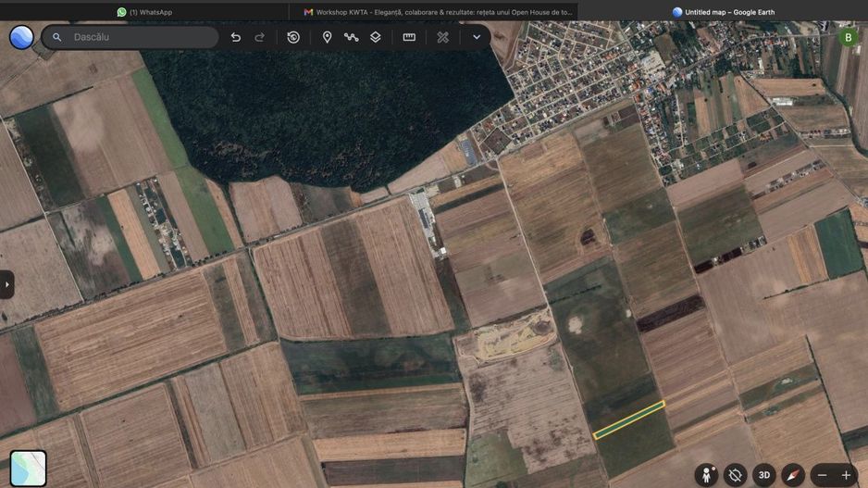The height and width of the screenshot is (488, 868).
Task: Select the add placemark pin tool
Action: [328, 37]
